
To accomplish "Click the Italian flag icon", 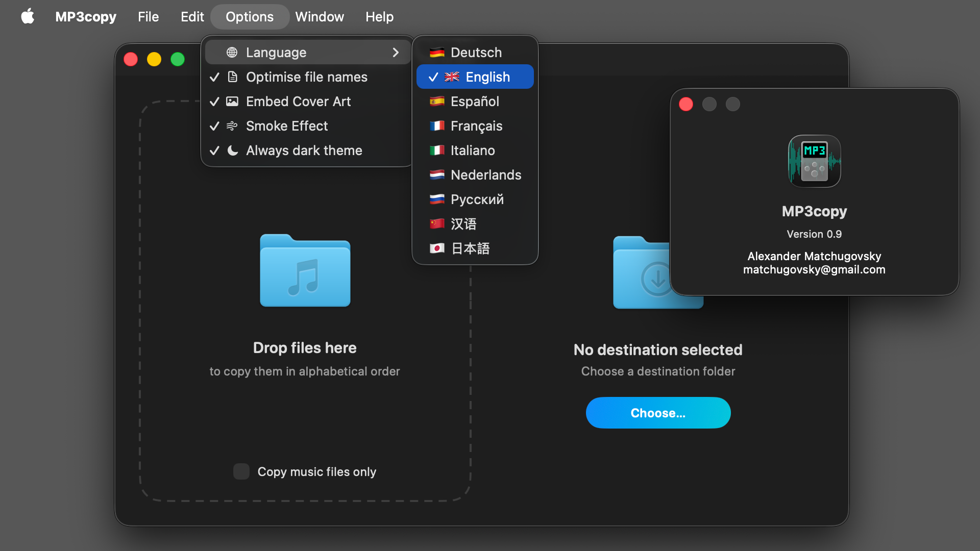I will point(437,151).
